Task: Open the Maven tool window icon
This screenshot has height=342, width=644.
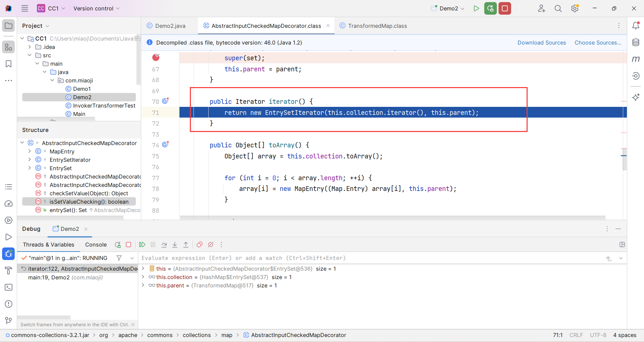Action: 636,59
